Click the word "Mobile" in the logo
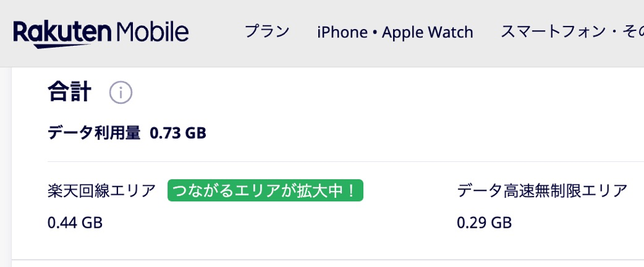The width and height of the screenshot is (644, 267). (153, 32)
